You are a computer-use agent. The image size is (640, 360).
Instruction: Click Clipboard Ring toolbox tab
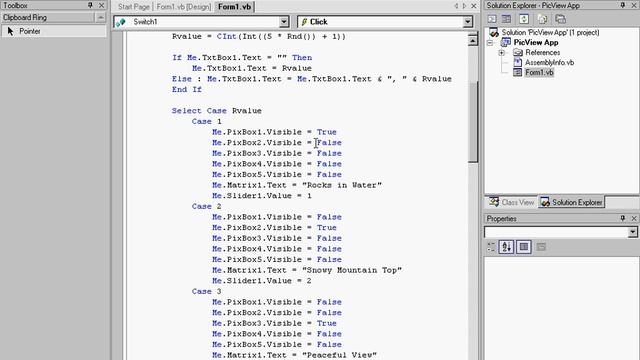[x=48, y=18]
